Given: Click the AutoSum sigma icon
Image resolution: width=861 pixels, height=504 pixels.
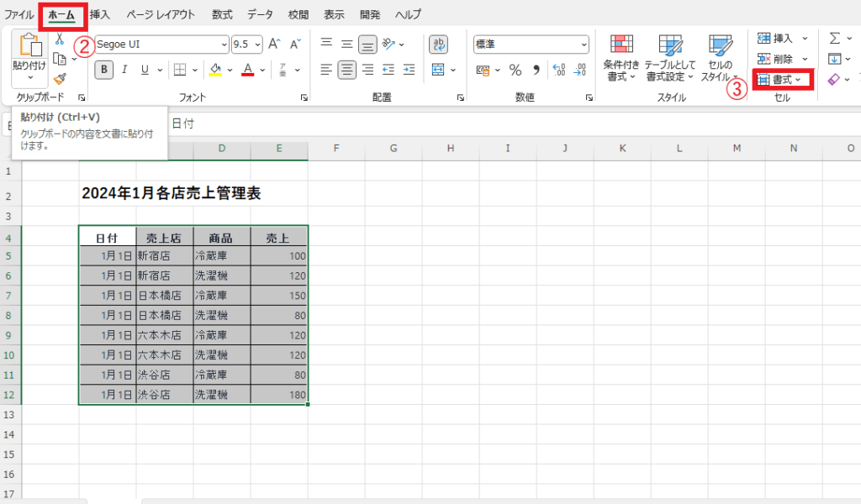Looking at the screenshot, I should [835, 39].
